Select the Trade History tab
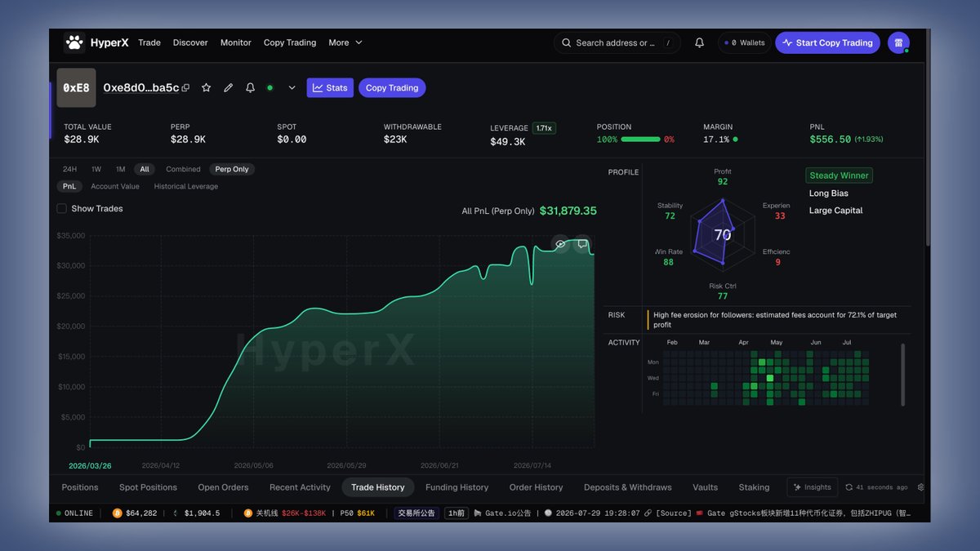 tap(378, 487)
